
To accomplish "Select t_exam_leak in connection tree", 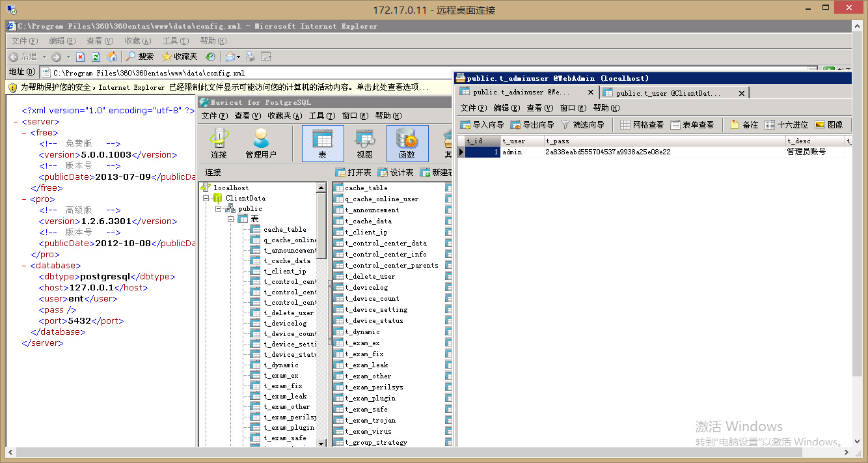I will (x=285, y=396).
